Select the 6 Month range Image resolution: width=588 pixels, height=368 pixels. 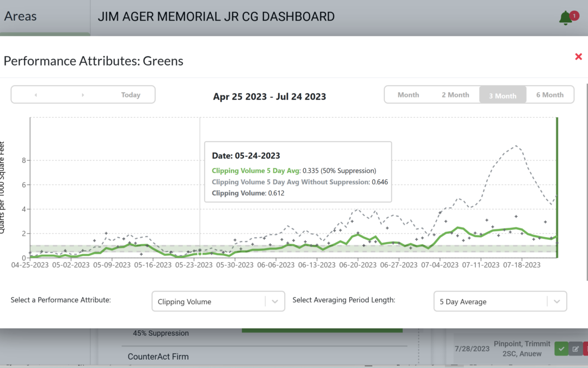550,95
